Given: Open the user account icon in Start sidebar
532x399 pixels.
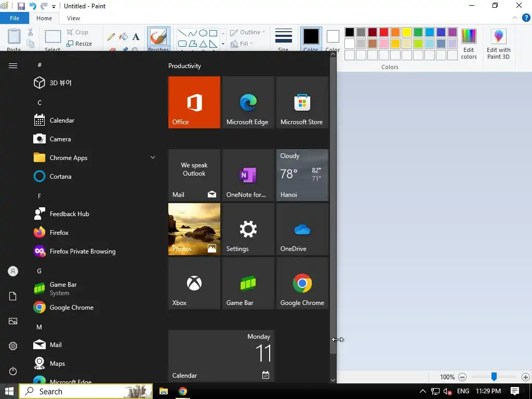Looking at the screenshot, I should point(13,271).
